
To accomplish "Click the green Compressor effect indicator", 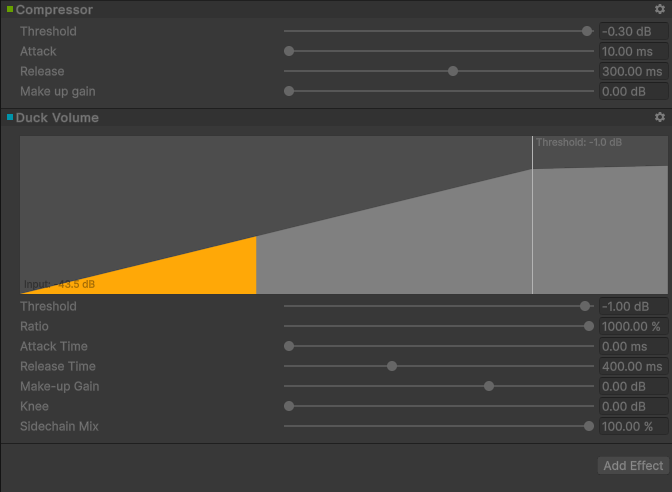I will (10, 9).
